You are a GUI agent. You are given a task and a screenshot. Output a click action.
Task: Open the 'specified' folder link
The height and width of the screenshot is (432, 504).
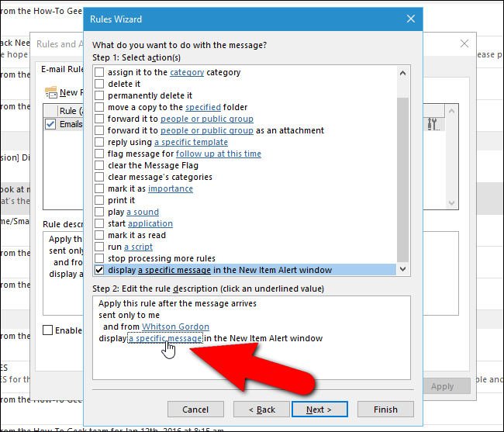click(203, 107)
